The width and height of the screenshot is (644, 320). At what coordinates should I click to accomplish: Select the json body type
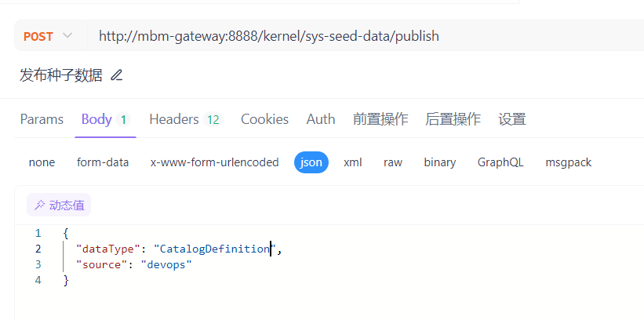click(x=311, y=162)
